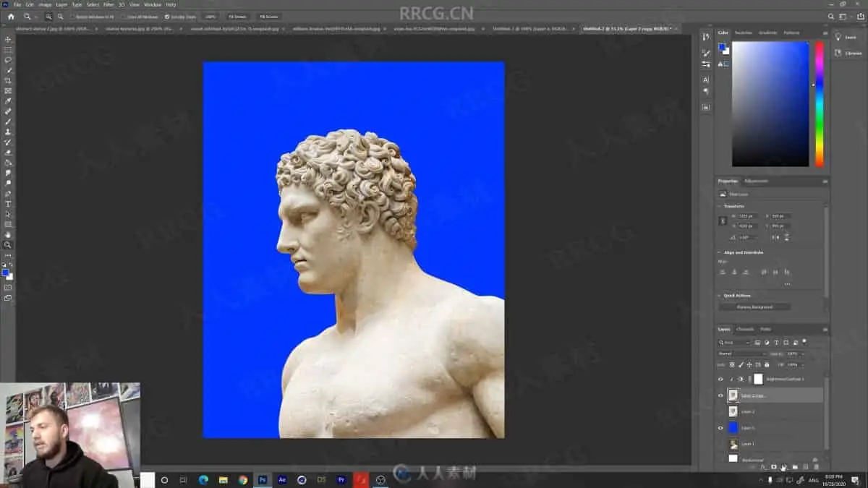Select the Frame tool
Screen dimensions: 868x488
tap(8, 90)
